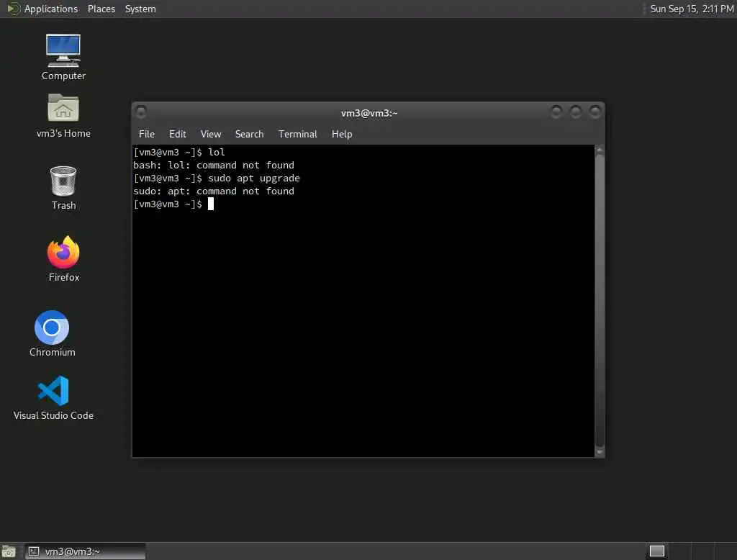Open vm3's Home folder icon

[x=63, y=116]
